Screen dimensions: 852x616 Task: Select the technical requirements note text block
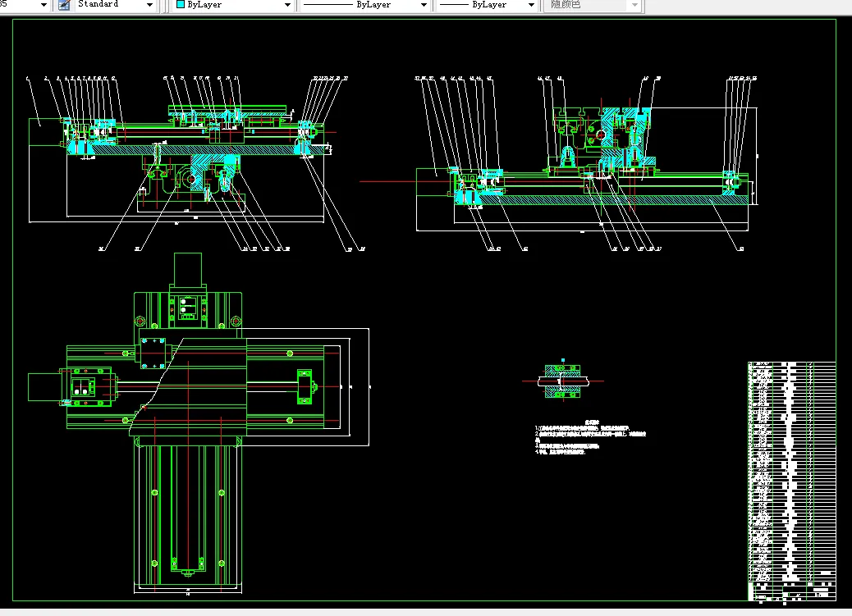pyautogui.click(x=590, y=437)
